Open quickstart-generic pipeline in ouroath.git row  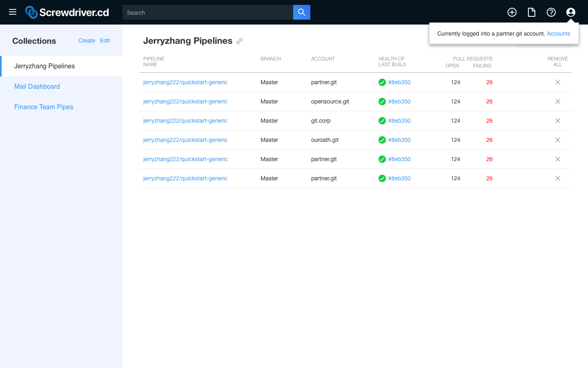click(x=185, y=140)
